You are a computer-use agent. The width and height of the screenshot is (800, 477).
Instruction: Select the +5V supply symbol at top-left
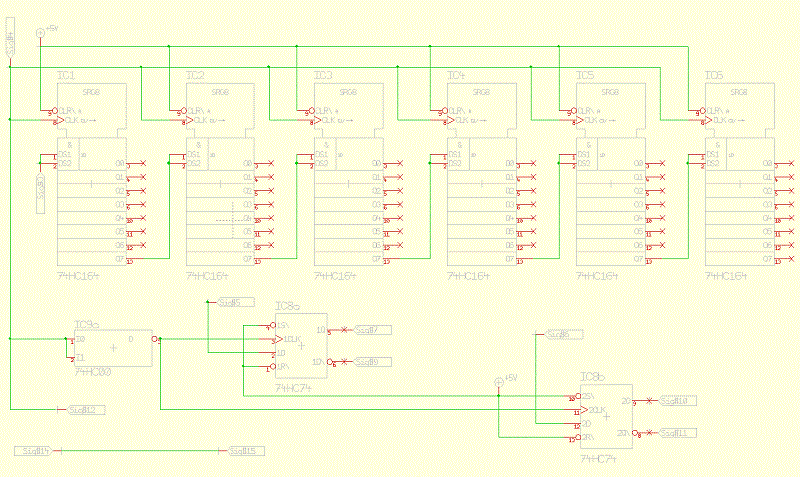[x=40, y=33]
